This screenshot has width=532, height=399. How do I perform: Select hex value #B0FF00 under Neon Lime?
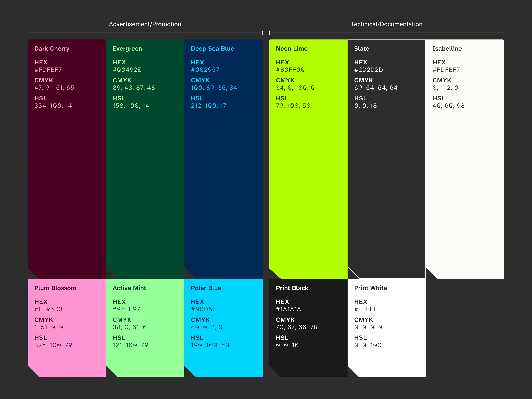[290, 70]
